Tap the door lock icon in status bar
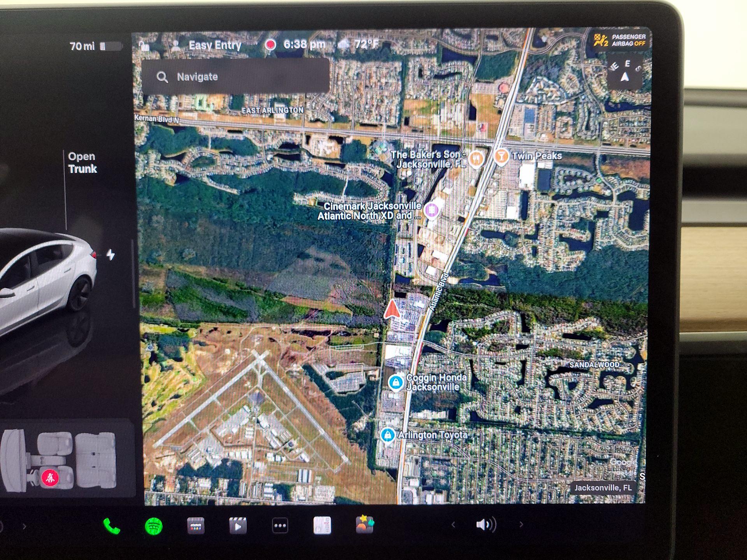The height and width of the screenshot is (560, 747). point(145,46)
